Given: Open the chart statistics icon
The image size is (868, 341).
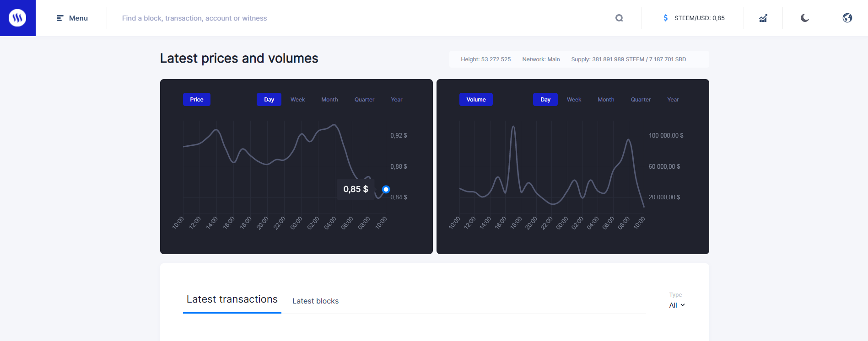Looking at the screenshot, I should point(763,18).
